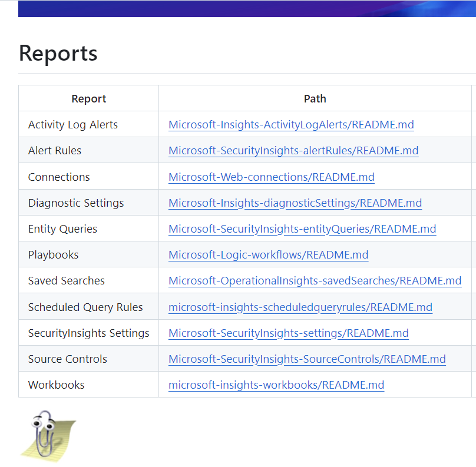Screen dimensions: 476x467
Task: Select the Scheduled Query Rules cell
Action: point(88,306)
